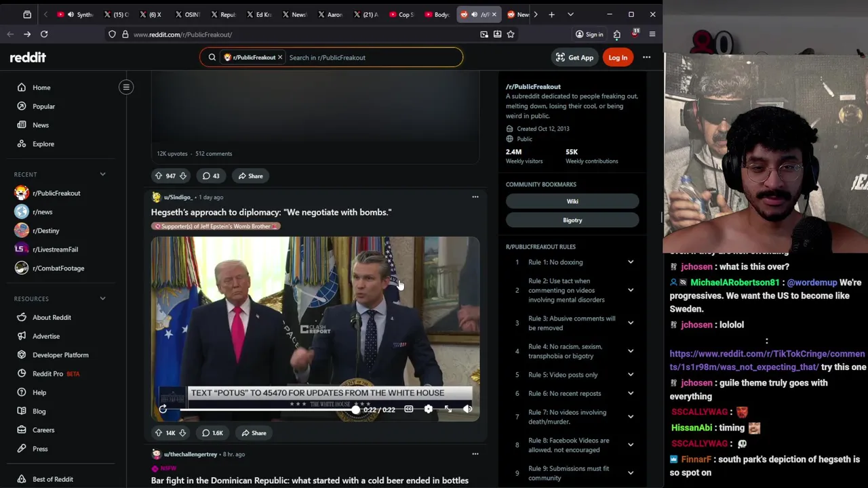Click the Get App button

574,58
